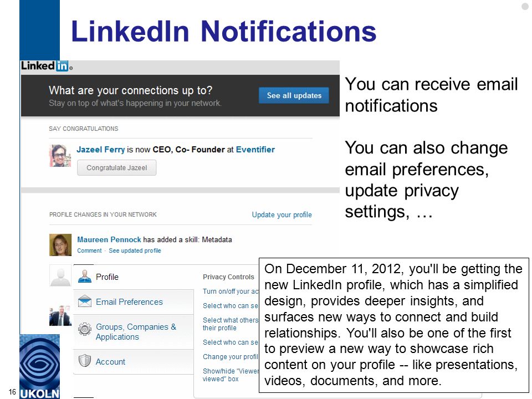Image resolution: width=532 pixels, height=399 pixels.
Task: Click the blank placeholder avatar
Action: 60,275
